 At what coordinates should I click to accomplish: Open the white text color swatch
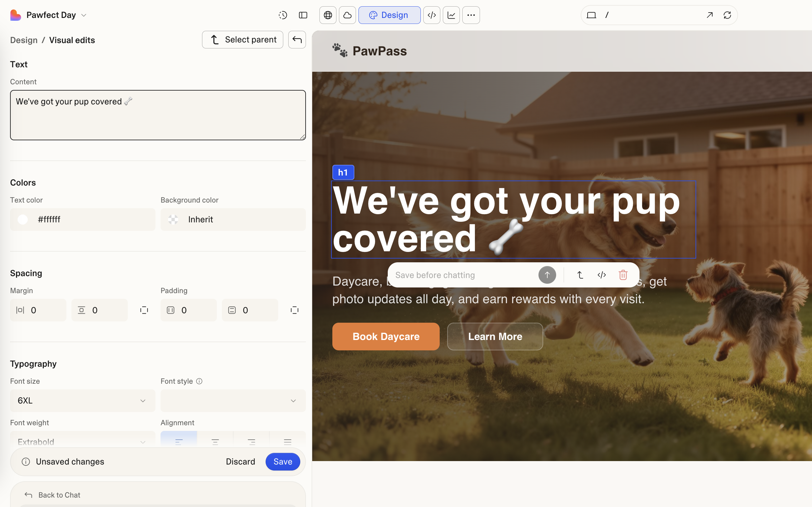(x=23, y=219)
